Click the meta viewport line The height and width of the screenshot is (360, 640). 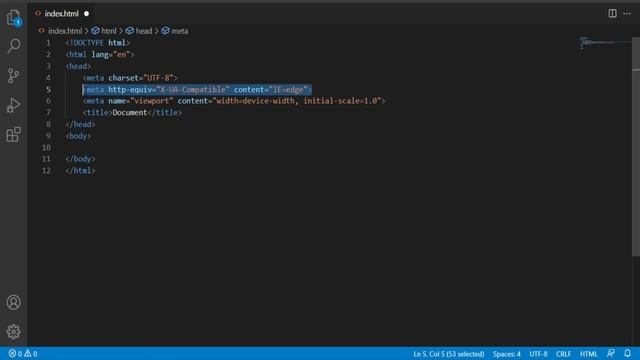pyautogui.click(x=234, y=101)
